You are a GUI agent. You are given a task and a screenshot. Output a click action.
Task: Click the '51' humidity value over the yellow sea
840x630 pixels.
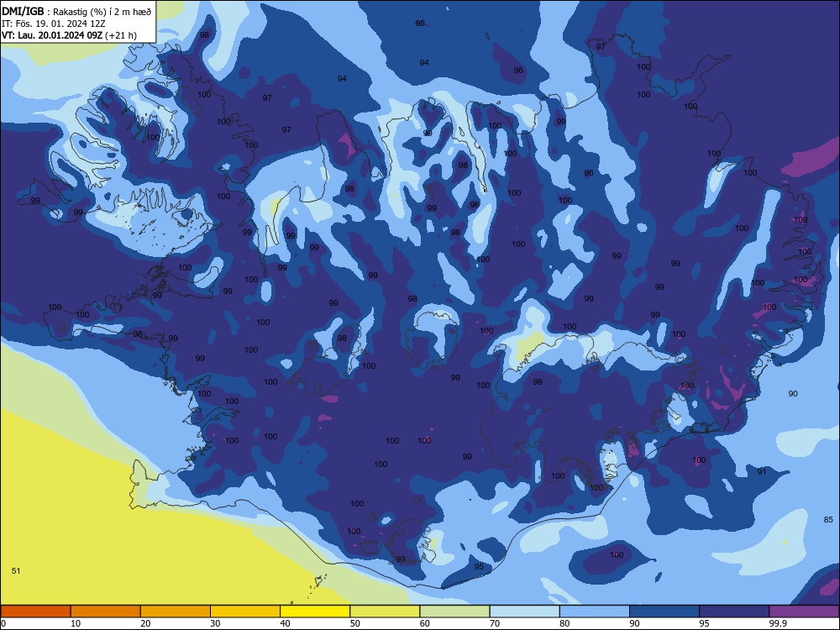coord(16,570)
